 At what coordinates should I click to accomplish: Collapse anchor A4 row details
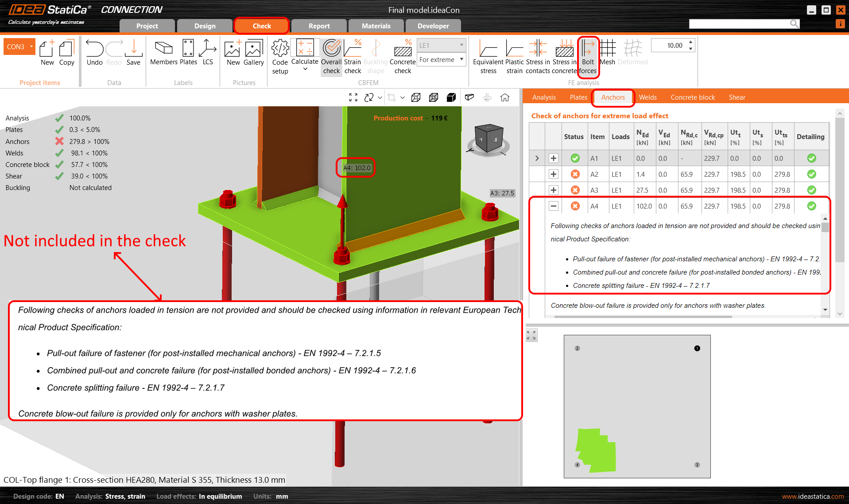(553, 206)
